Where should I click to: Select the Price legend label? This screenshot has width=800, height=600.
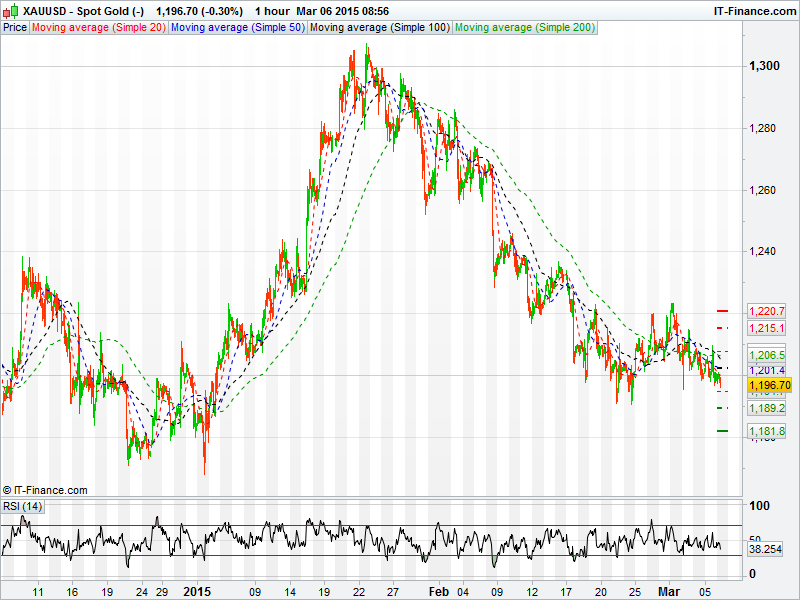point(15,28)
